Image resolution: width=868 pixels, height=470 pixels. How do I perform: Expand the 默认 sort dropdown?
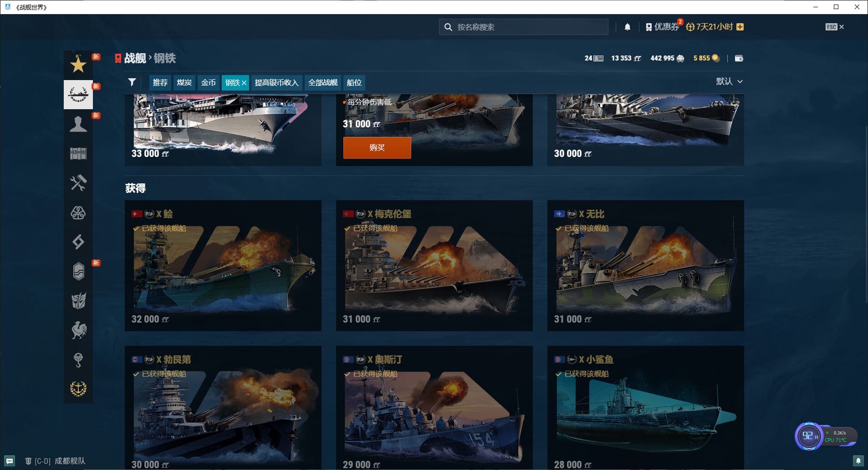click(x=729, y=81)
